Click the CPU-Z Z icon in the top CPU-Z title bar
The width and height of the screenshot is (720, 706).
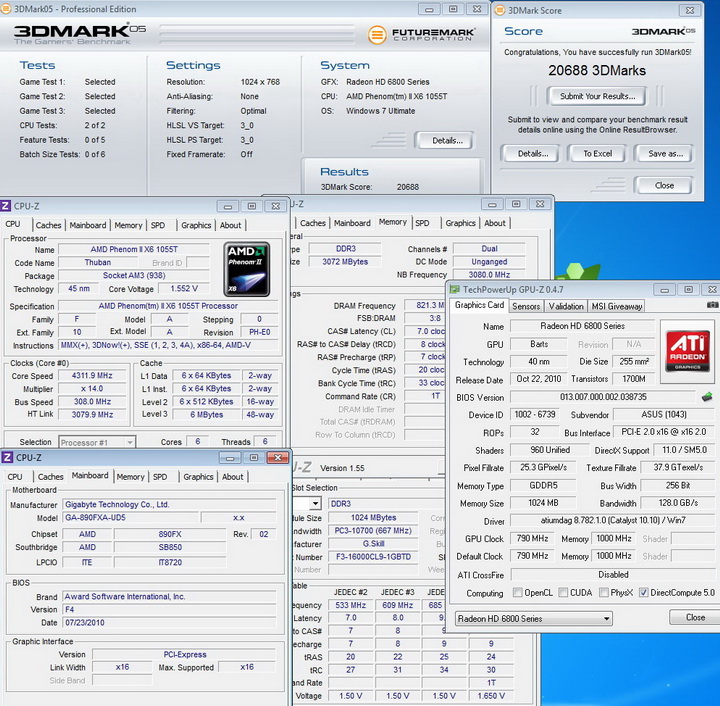click(6, 206)
